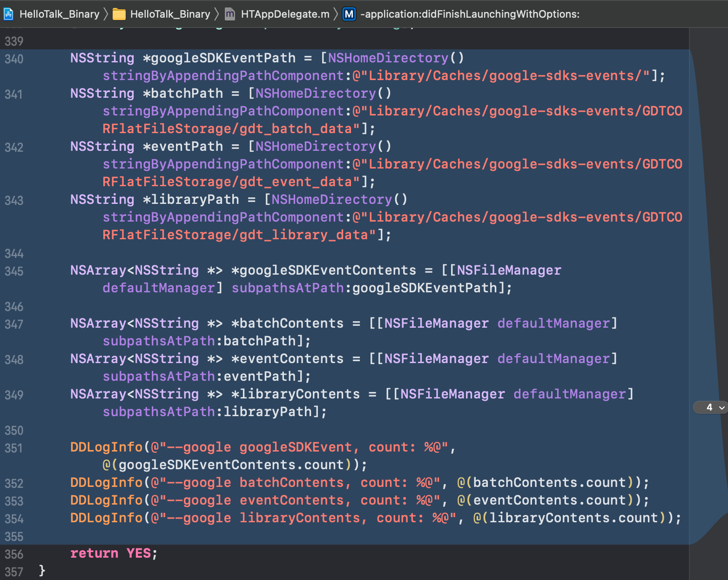Click subpathsAtPath:libraryPath call
This screenshot has width=728, height=580.
click(207, 412)
